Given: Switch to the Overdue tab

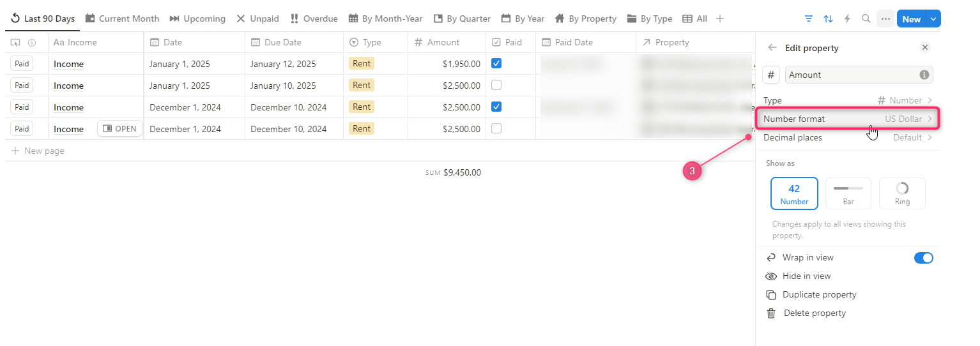Looking at the screenshot, I should tap(314, 19).
